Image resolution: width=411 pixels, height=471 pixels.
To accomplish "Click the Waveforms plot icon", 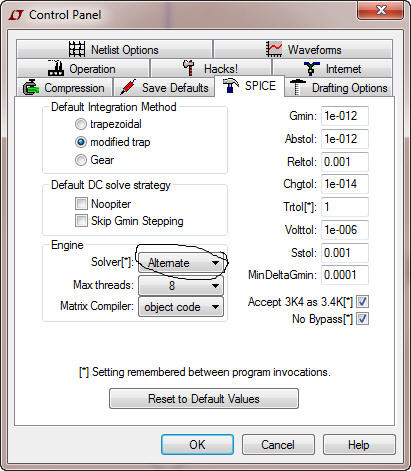I will (x=274, y=49).
